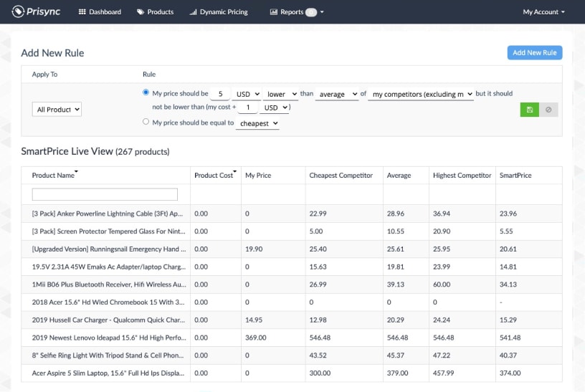The height and width of the screenshot is (392, 585).
Task: Cancel the rule with gray circle icon
Action: click(x=548, y=109)
